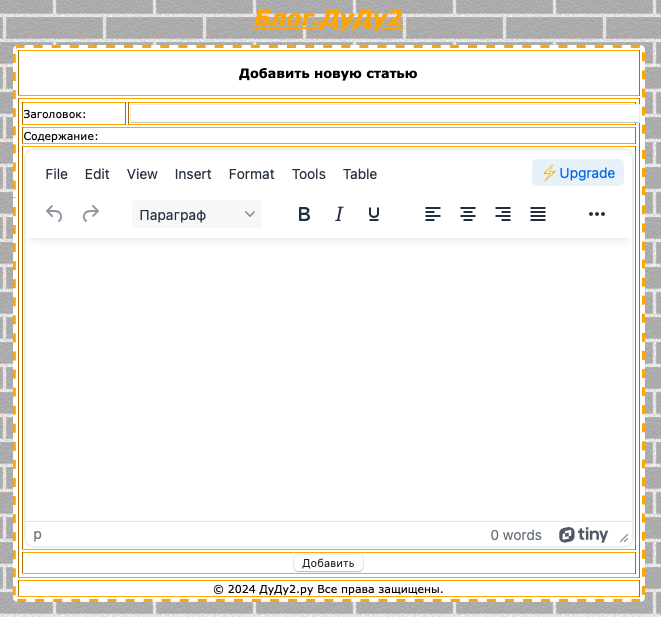Reveal more toolbar options with ellipsis
This screenshot has height=617, width=661.
(x=597, y=214)
